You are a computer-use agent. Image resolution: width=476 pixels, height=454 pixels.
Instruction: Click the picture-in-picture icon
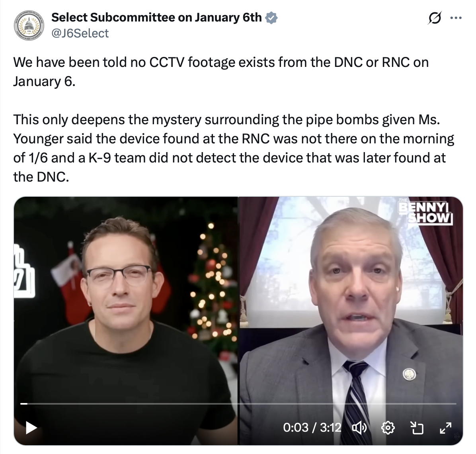coord(416,428)
